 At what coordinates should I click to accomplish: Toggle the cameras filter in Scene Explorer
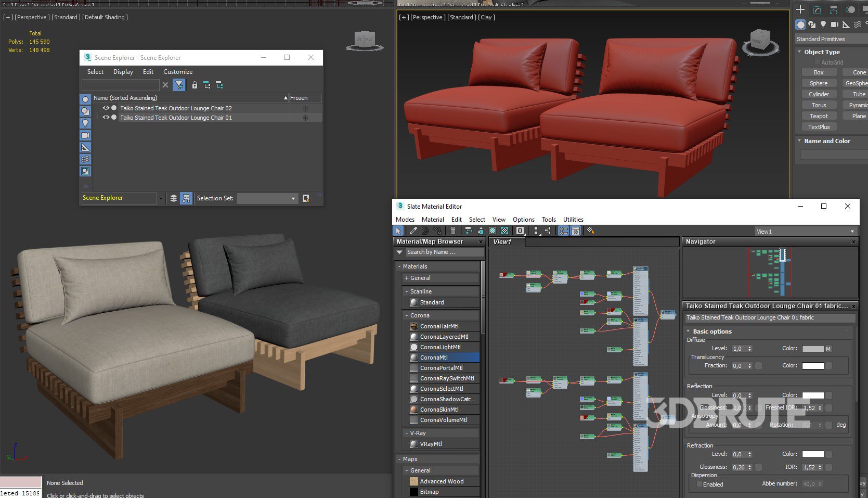[x=85, y=135]
